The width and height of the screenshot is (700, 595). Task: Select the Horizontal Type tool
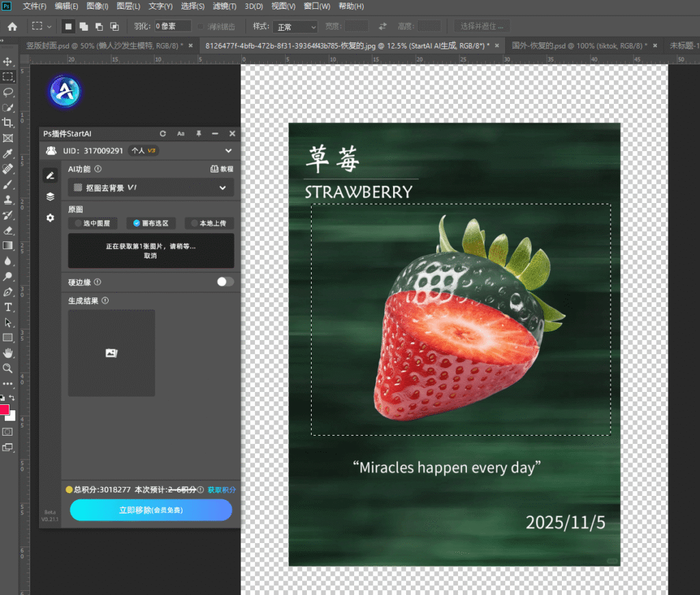(x=8, y=307)
